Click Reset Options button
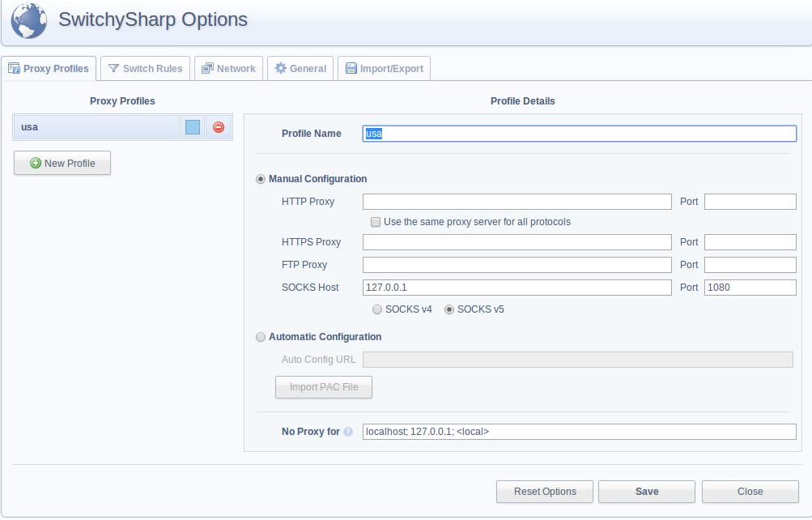Viewport: 812px width, 520px height. click(545, 492)
